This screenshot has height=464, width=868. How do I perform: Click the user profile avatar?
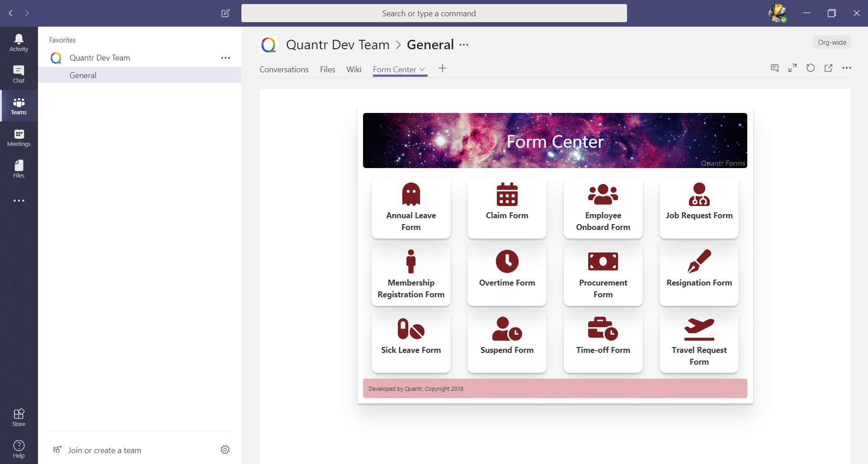point(778,13)
